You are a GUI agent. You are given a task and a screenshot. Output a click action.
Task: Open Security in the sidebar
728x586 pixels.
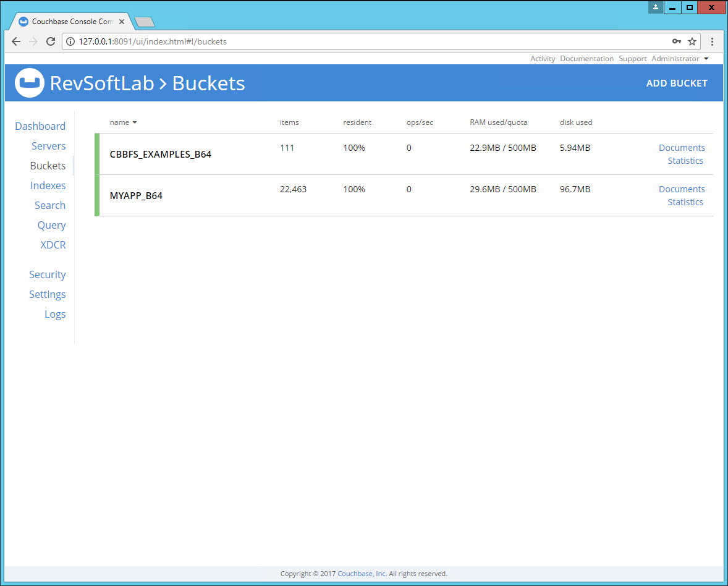pos(48,274)
